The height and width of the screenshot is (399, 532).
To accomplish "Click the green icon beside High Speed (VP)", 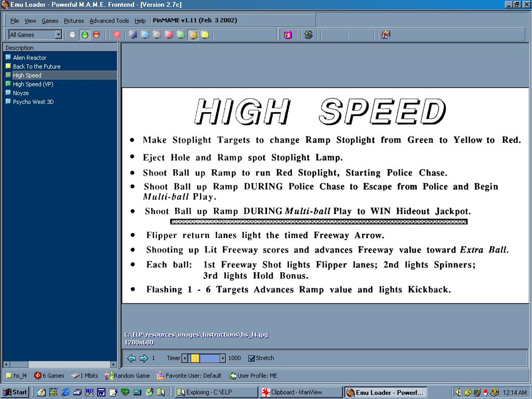I will [x=8, y=84].
